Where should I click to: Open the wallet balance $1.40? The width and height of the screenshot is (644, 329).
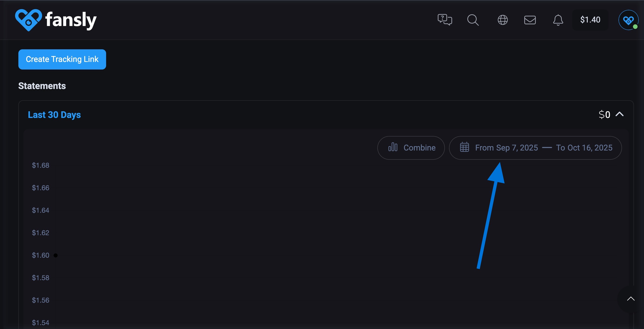click(x=590, y=20)
